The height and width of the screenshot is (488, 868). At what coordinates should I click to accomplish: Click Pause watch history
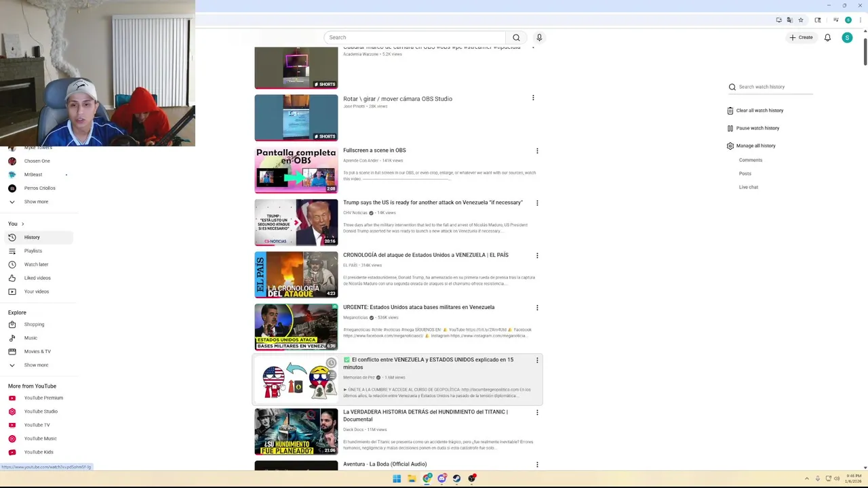pyautogui.click(x=753, y=128)
